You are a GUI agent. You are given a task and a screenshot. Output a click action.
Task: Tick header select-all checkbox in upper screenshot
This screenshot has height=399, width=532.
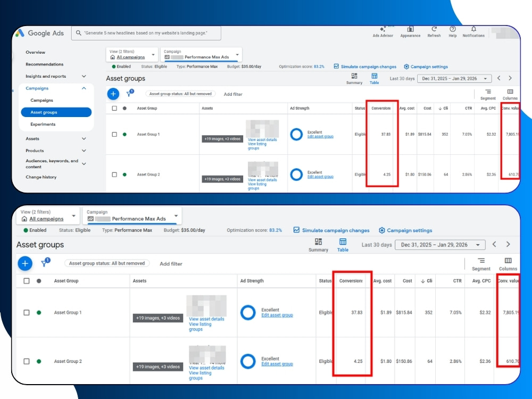coord(114,108)
